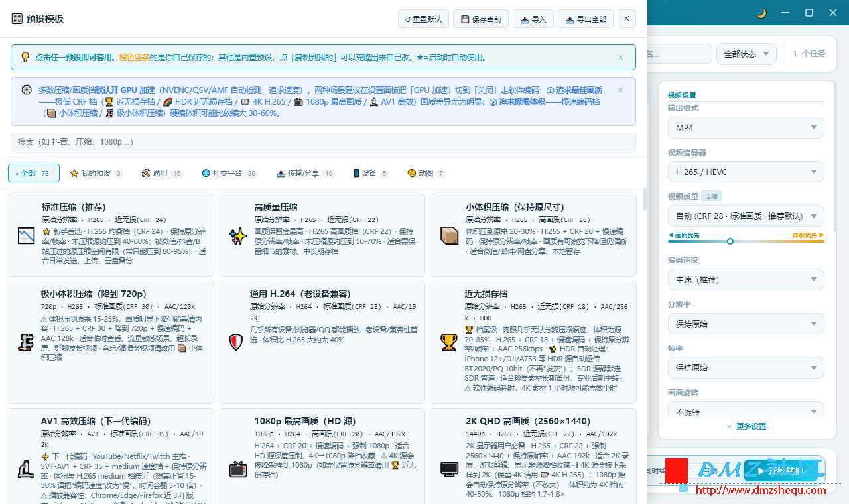Dismiss the yellow lightbulb tip banner
849x504 pixels.
[620, 58]
